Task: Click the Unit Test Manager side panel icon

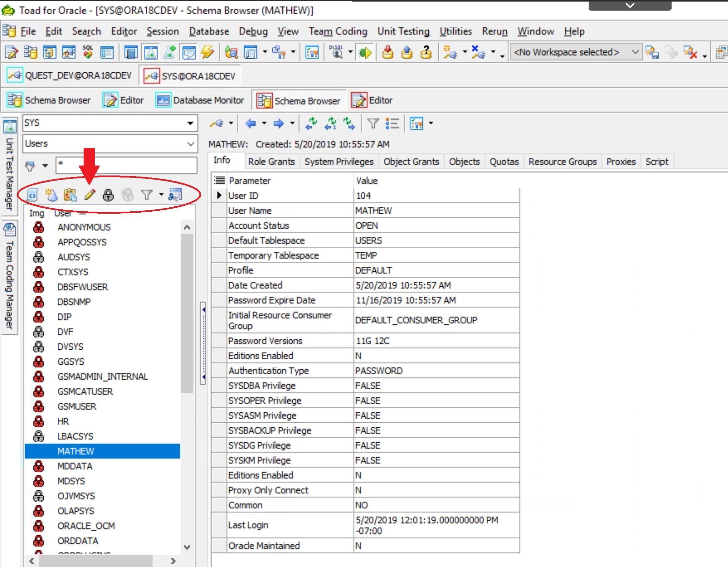Action: [10, 127]
